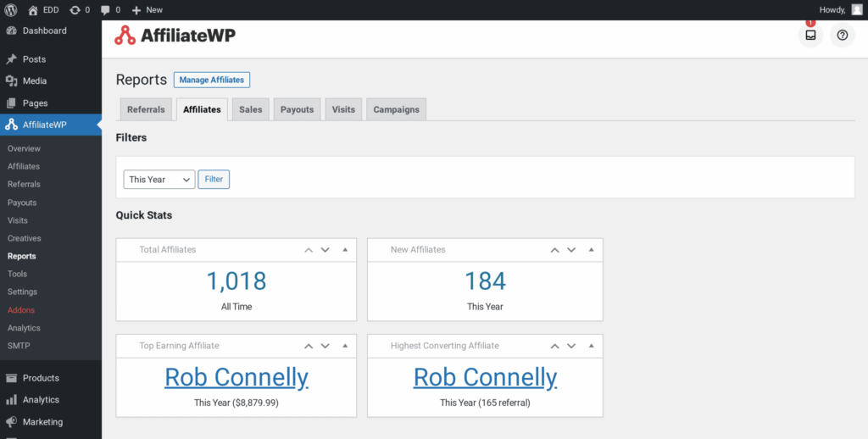Switch to Payouts tab
Viewport: 868px width, 439px height.
(298, 109)
